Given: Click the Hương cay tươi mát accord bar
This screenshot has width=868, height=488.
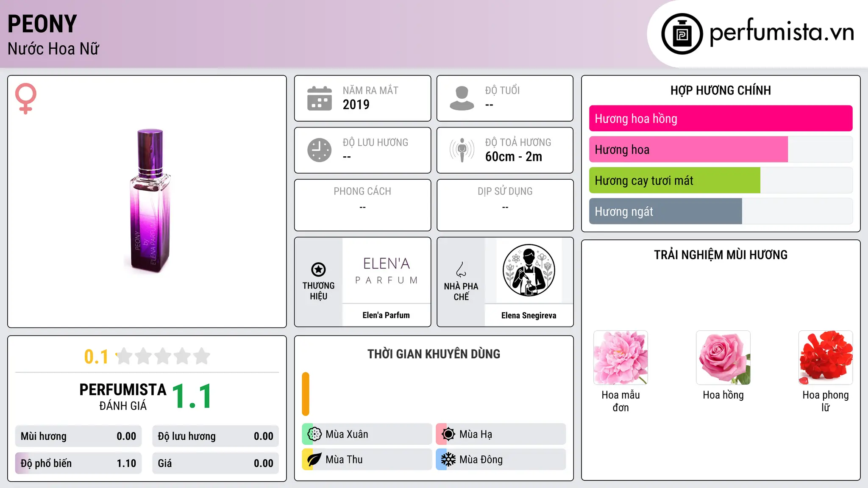Looking at the screenshot, I should coord(721,180).
